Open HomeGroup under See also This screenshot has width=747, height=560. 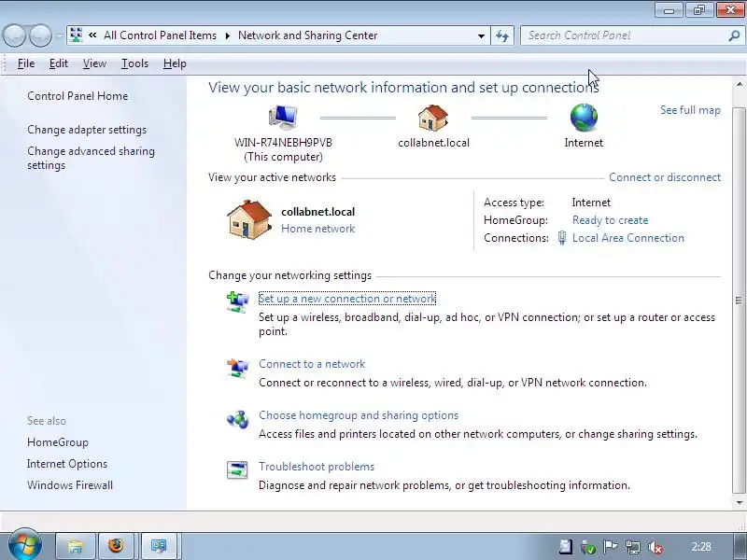[58, 442]
